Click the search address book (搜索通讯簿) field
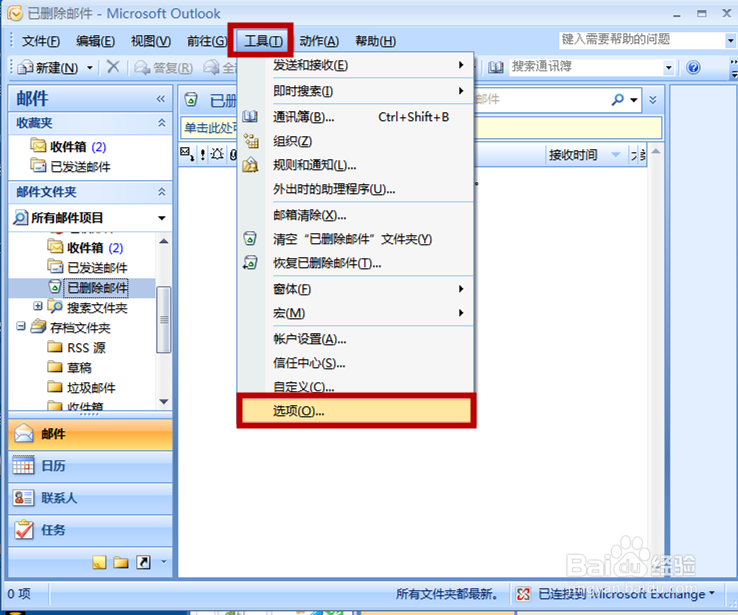Viewport: 738px width, 615px height. pyautogui.click(x=587, y=67)
